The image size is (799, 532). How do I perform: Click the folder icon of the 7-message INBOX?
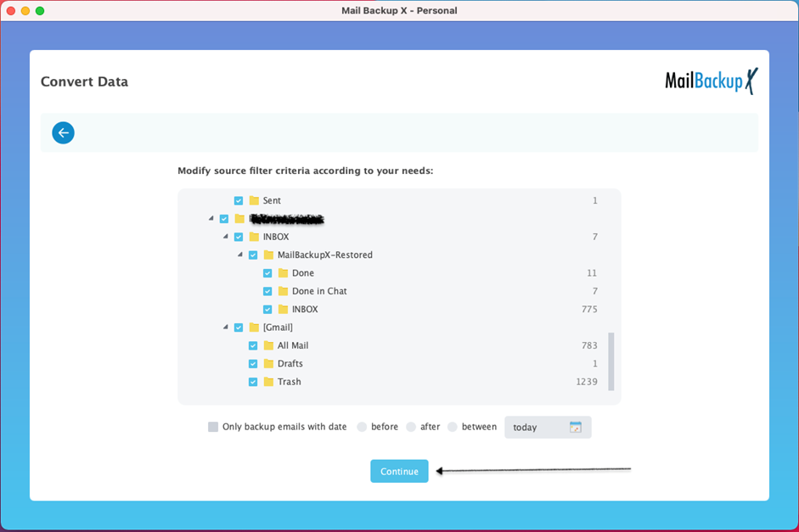(x=254, y=237)
